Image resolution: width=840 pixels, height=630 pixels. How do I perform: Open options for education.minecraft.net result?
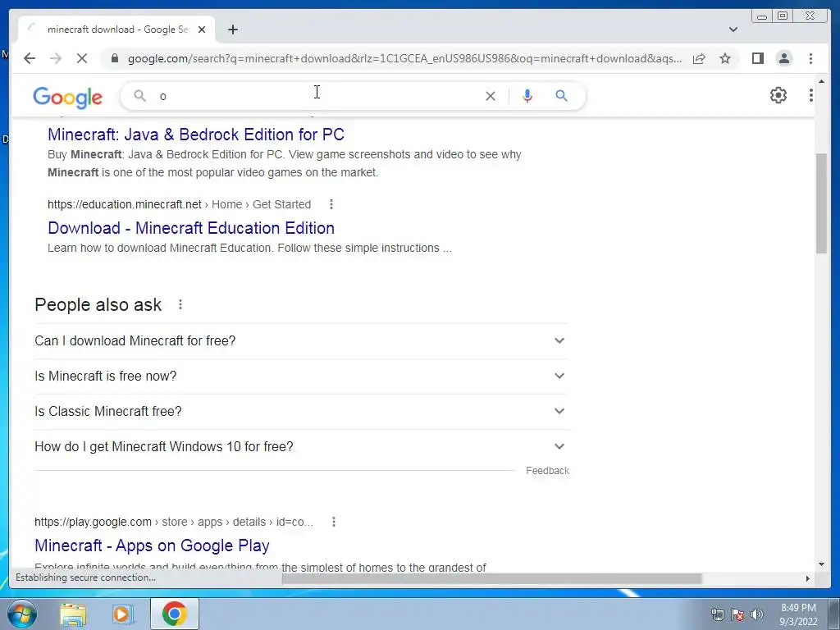pyautogui.click(x=331, y=204)
